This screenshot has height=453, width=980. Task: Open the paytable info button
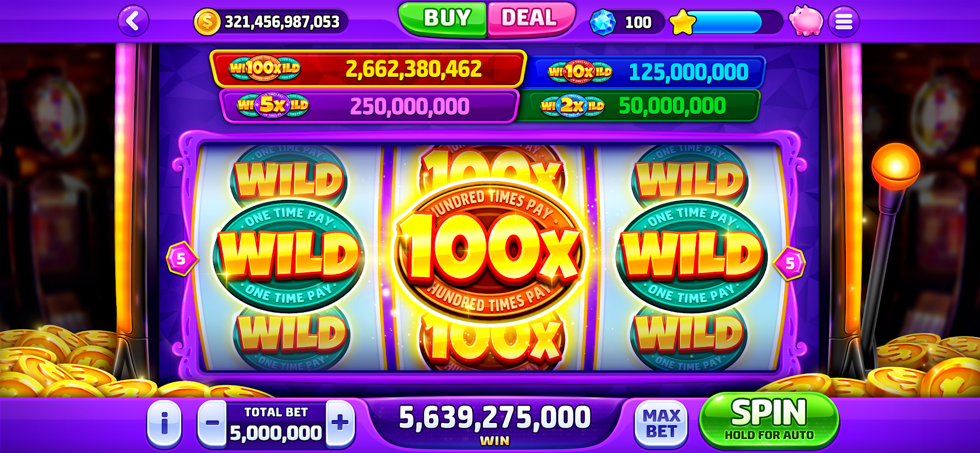point(164,422)
